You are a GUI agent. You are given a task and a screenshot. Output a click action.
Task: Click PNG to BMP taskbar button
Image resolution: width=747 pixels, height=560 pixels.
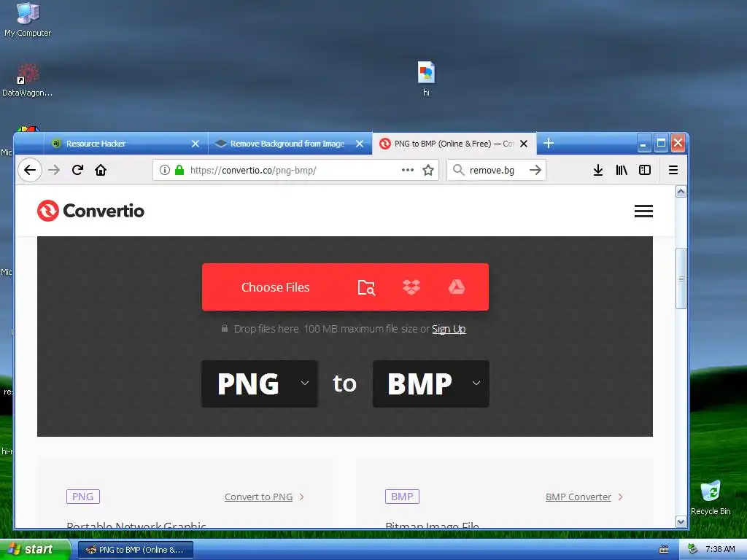[135, 550]
